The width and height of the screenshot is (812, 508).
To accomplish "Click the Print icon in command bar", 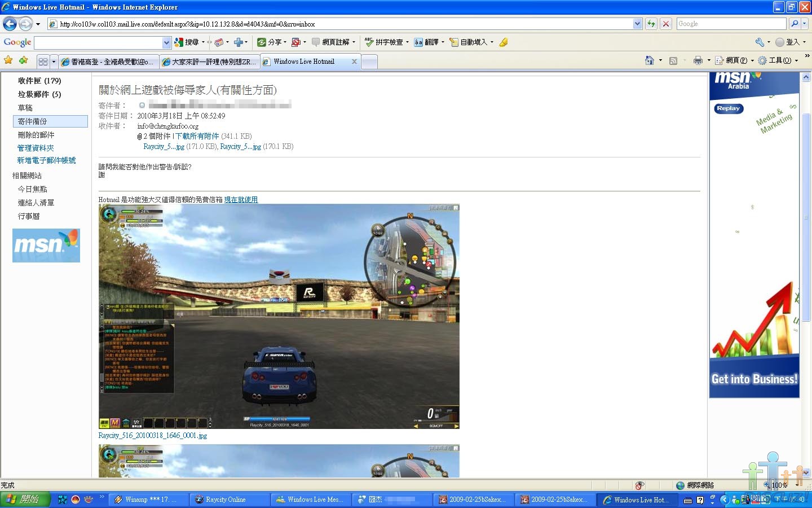I will click(x=698, y=60).
